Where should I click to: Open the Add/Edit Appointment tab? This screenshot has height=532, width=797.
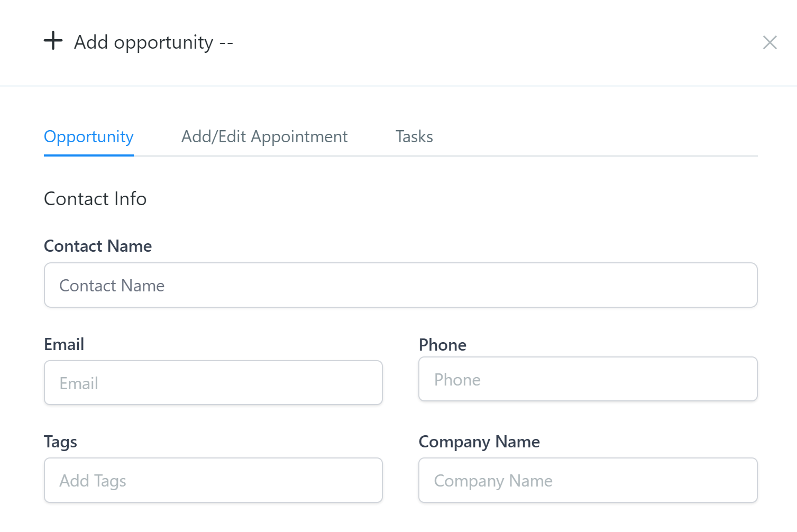264,137
